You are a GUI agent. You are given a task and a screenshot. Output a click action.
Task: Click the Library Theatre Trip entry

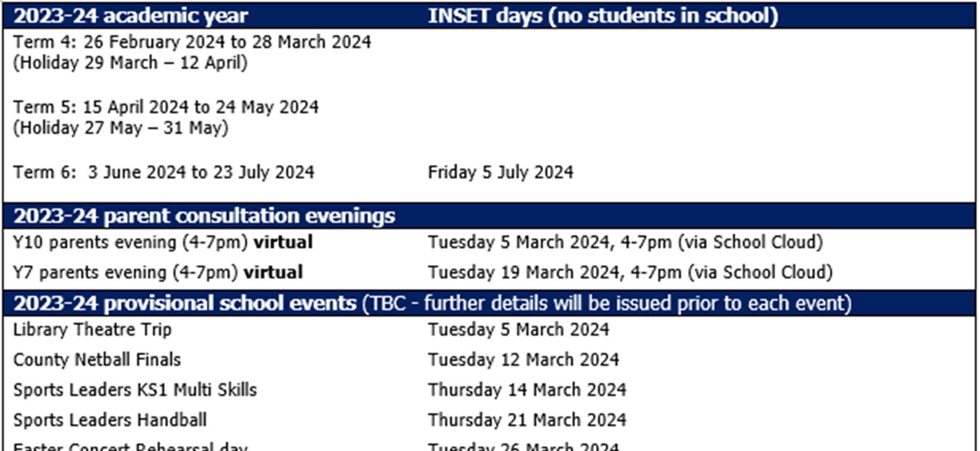92,330
